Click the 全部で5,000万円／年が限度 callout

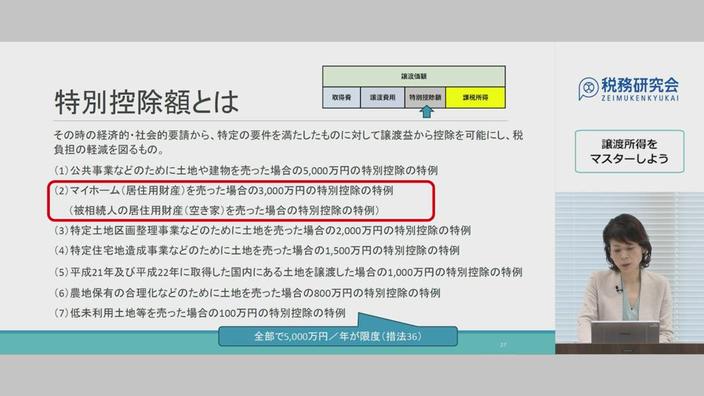338,336
